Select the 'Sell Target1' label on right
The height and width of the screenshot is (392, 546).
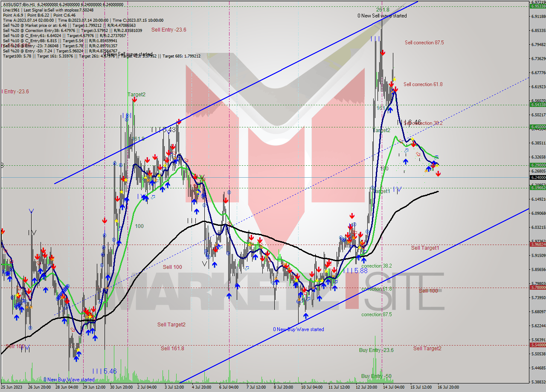[x=425, y=248]
